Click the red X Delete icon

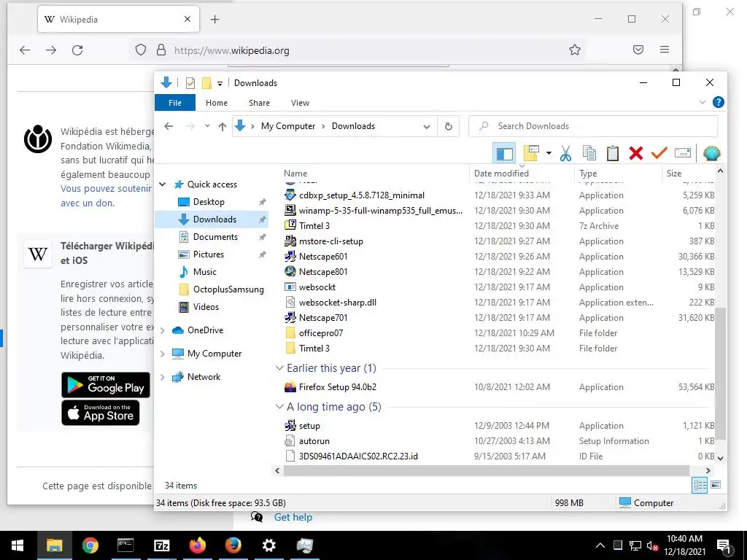tap(636, 153)
